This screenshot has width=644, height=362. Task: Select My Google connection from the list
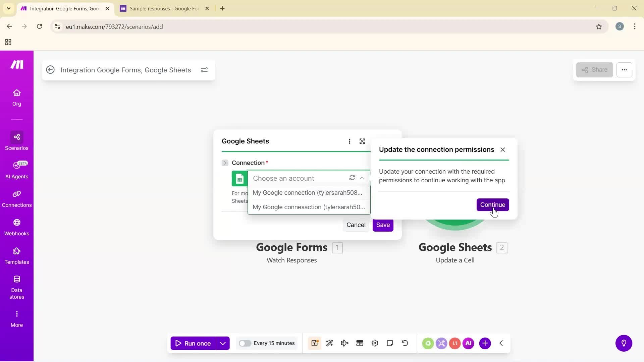pos(307,192)
